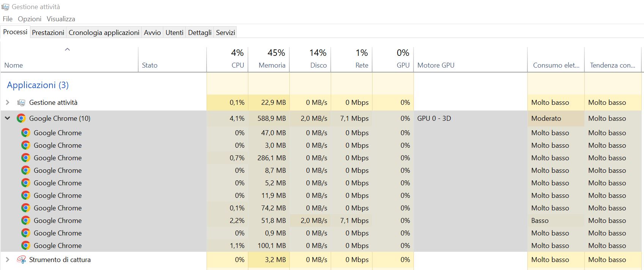Screen dimensions: 644x270
Task: Switch to the Prestazioni tab
Action: tap(48, 33)
